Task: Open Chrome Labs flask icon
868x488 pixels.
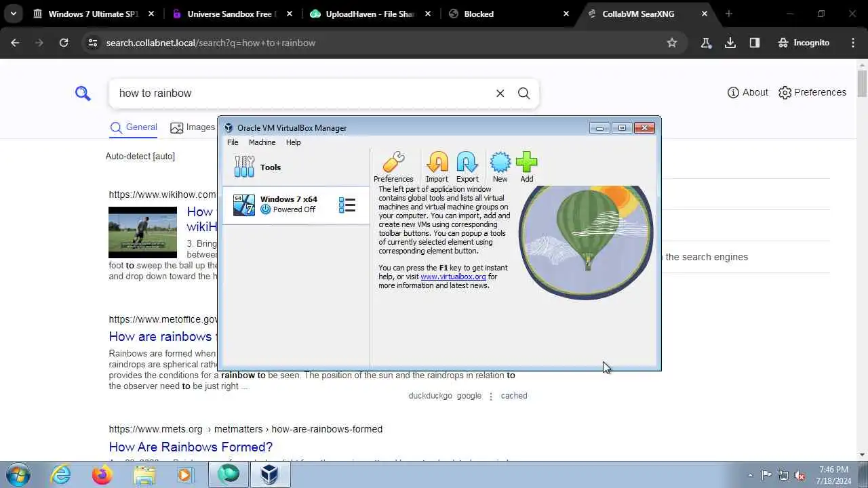Action: coord(706,43)
